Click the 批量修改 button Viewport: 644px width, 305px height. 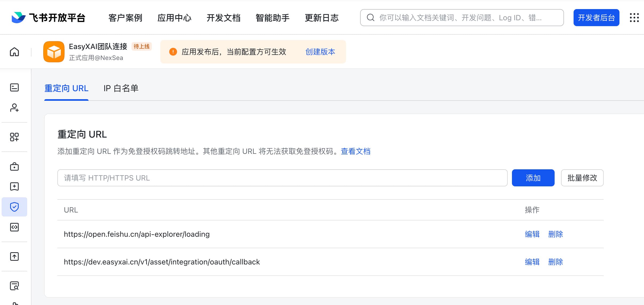(582, 178)
